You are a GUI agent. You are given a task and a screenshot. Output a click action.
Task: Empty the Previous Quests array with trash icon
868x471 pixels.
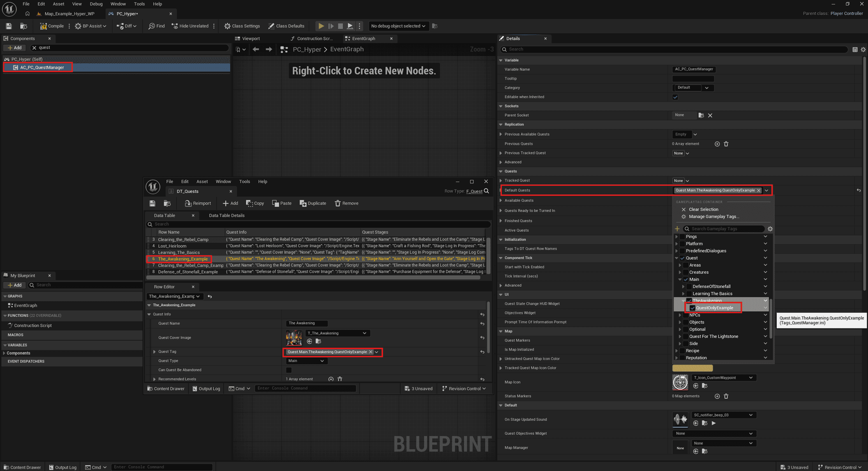[x=726, y=144]
